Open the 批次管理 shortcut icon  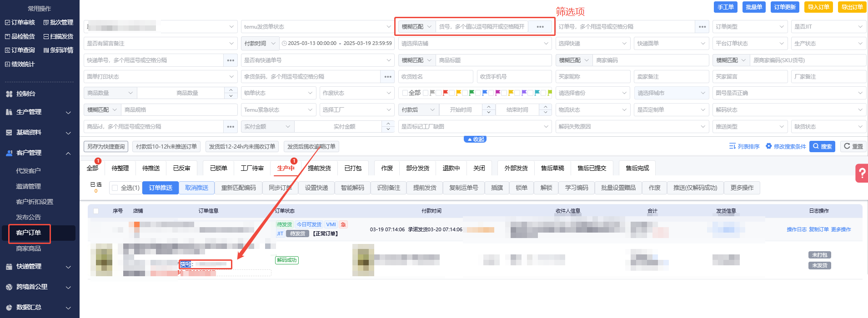pos(46,22)
